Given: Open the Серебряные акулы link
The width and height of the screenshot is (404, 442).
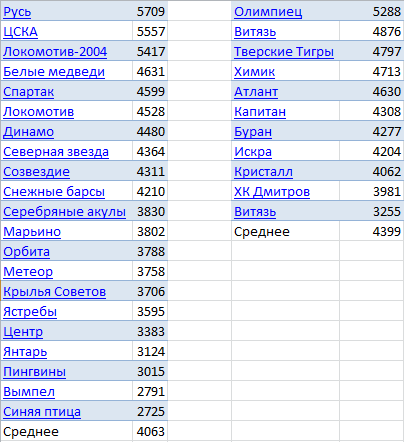Looking at the screenshot, I should [x=64, y=212].
